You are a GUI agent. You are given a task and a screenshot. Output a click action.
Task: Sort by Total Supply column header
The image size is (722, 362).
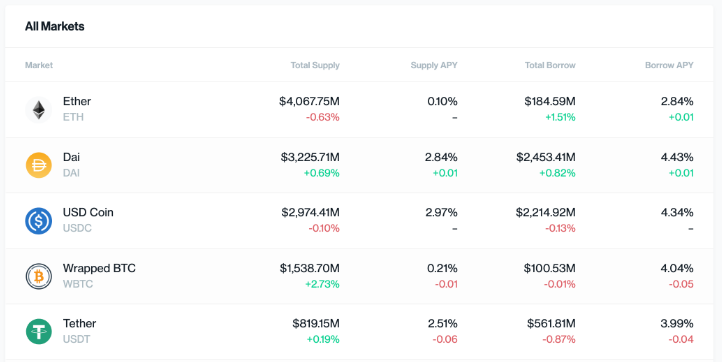pos(315,65)
